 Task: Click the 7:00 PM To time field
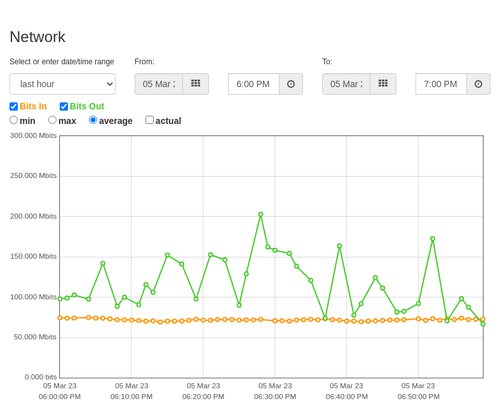click(441, 84)
